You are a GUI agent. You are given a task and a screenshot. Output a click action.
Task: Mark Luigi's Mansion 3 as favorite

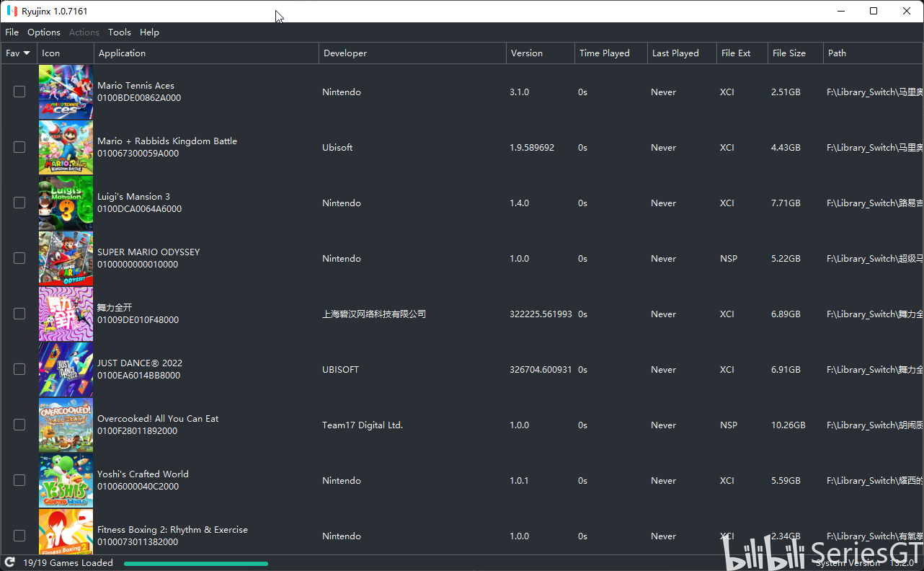pos(19,203)
